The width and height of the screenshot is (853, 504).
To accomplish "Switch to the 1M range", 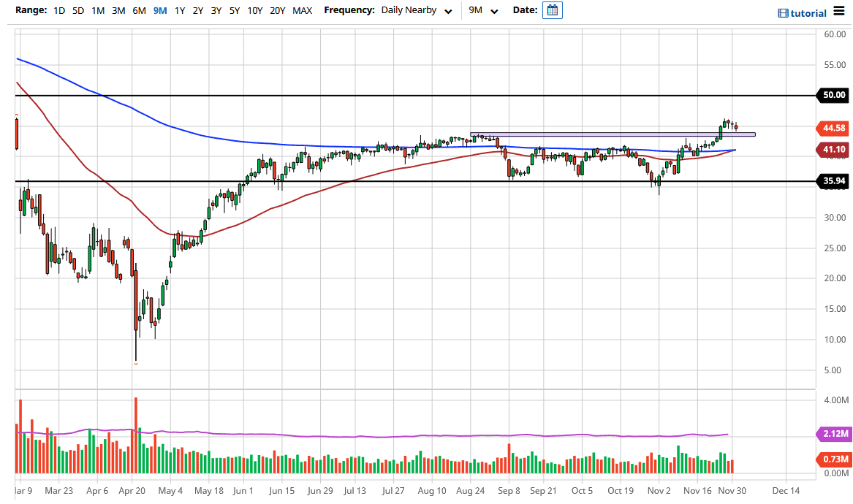I will pyautogui.click(x=99, y=11).
